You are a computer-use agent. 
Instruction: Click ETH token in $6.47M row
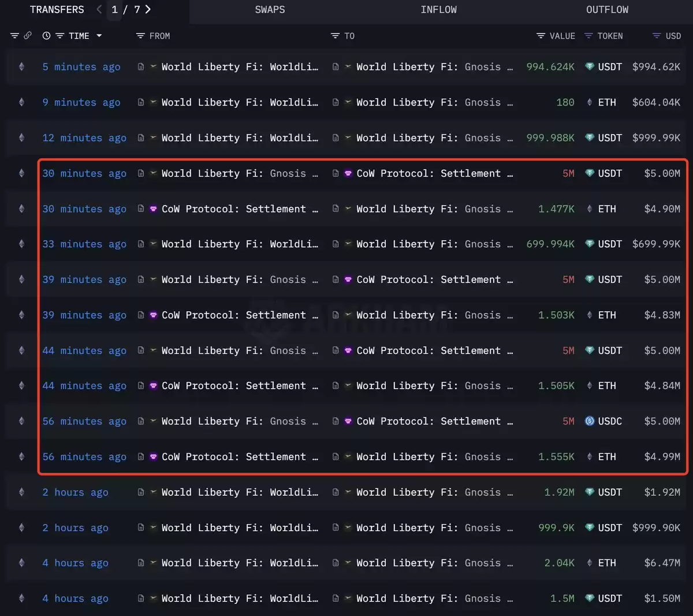[607, 563]
